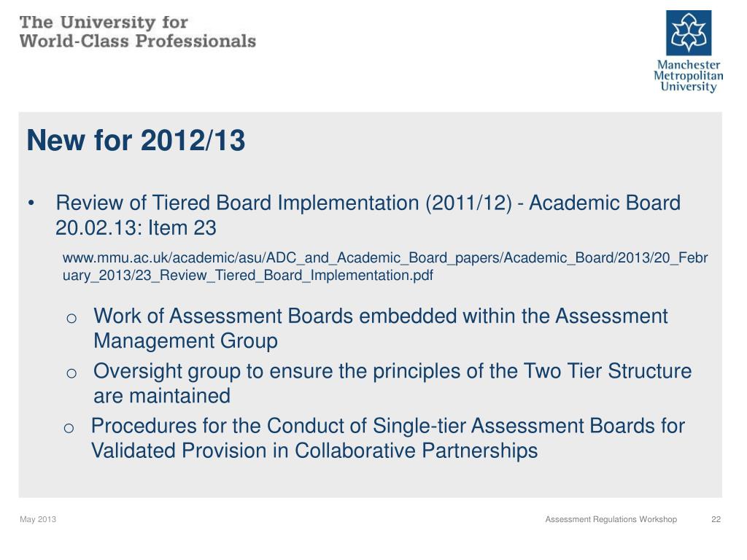
Task: Select the 'New for 2012/13' slide title
Action: [x=136, y=141]
